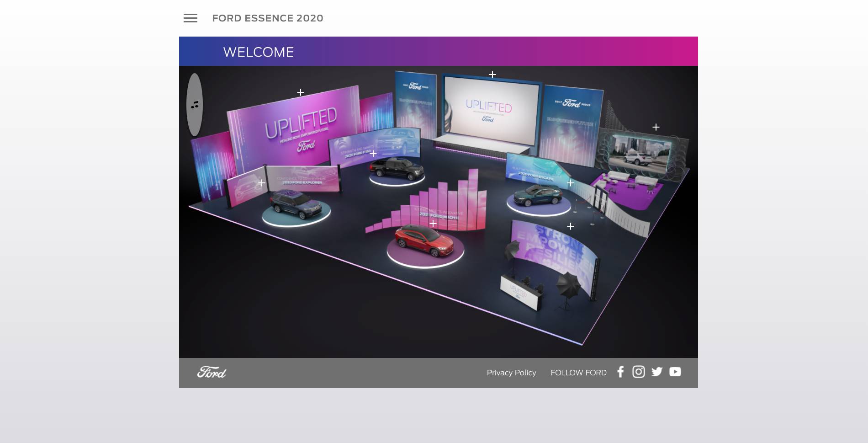Open the plus hotspot above the lounge video wall
This screenshot has width=868, height=443.
[x=656, y=127]
